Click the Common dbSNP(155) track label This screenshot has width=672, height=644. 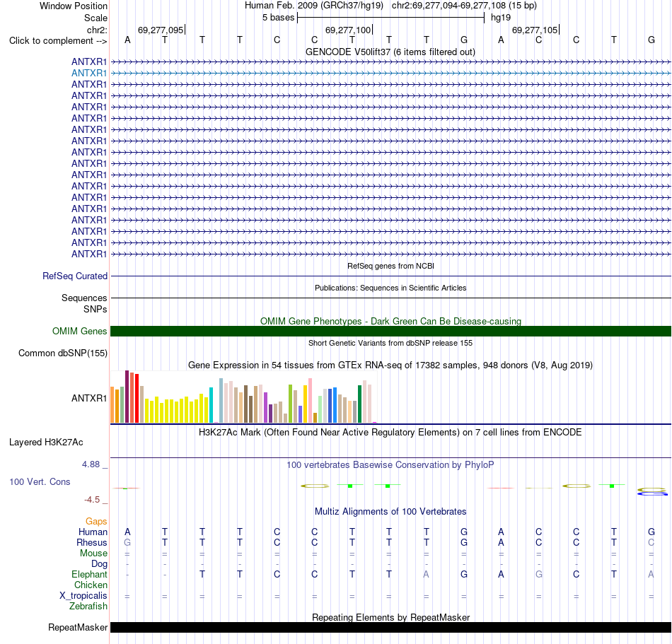click(x=62, y=353)
